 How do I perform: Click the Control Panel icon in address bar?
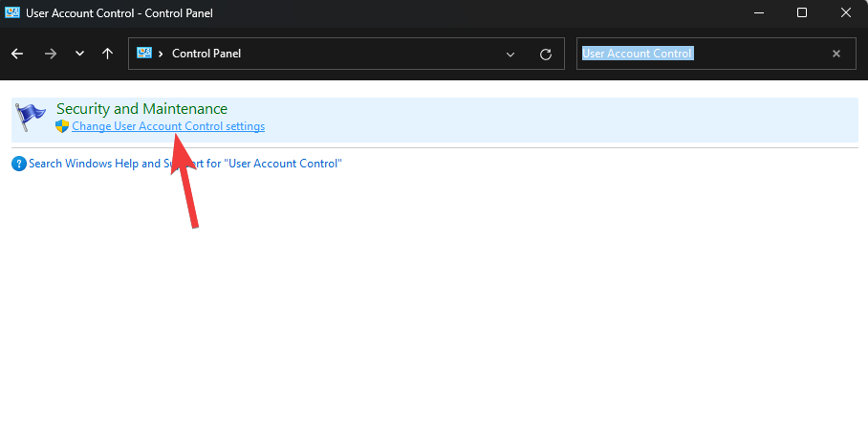[145, 54]
